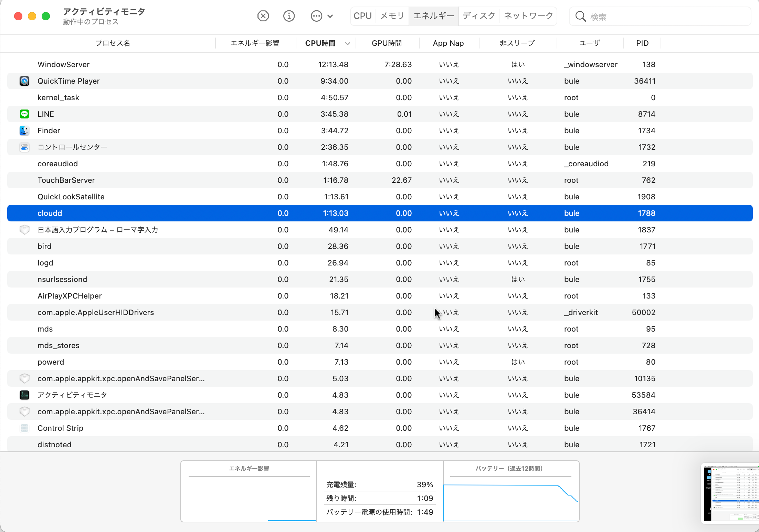Click the Finder face icon
759x532 pixels.
click(x=24, y=131)
